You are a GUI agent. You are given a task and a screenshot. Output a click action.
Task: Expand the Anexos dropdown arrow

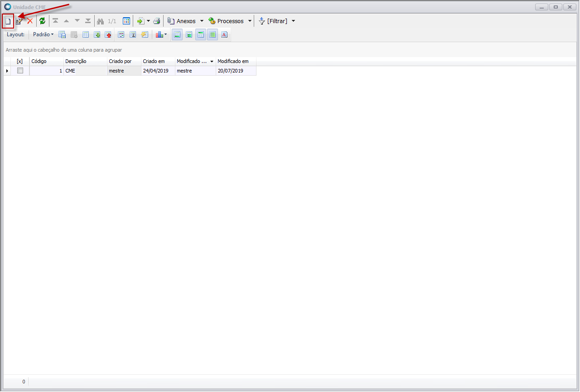click(x=202, y=21)
